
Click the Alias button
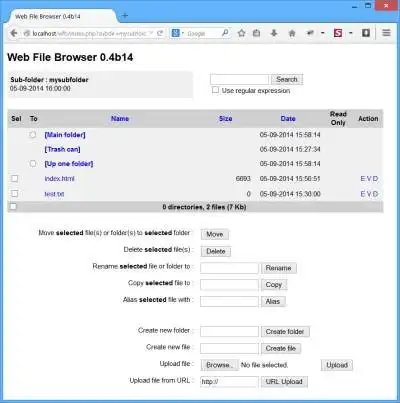[273, 301]
